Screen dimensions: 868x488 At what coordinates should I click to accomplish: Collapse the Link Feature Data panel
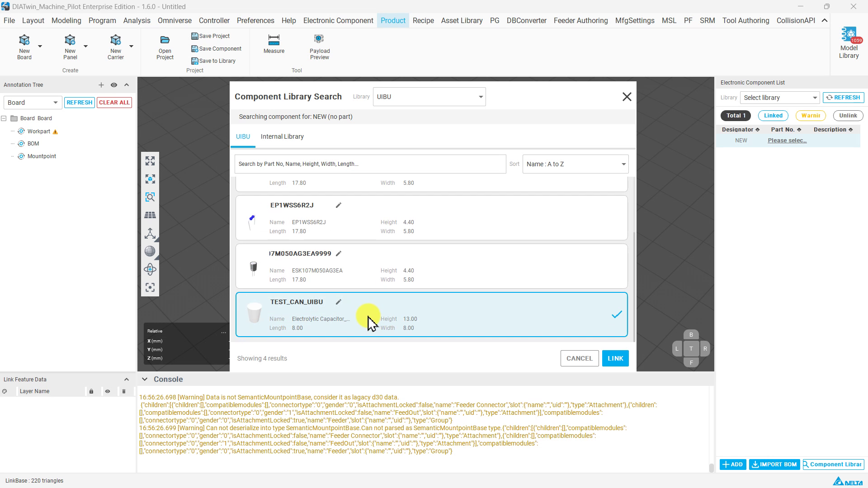pos(127,380)
